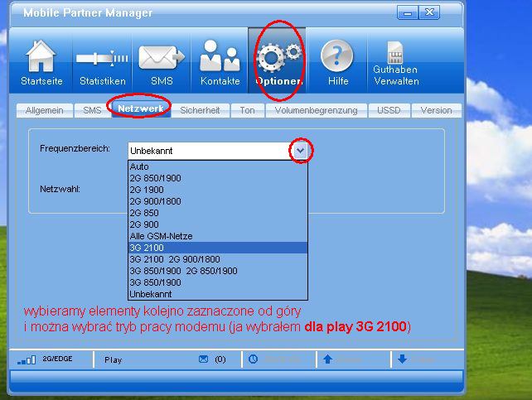
Task: Switch to the Ton tab
Action: (x=247, y=110)
